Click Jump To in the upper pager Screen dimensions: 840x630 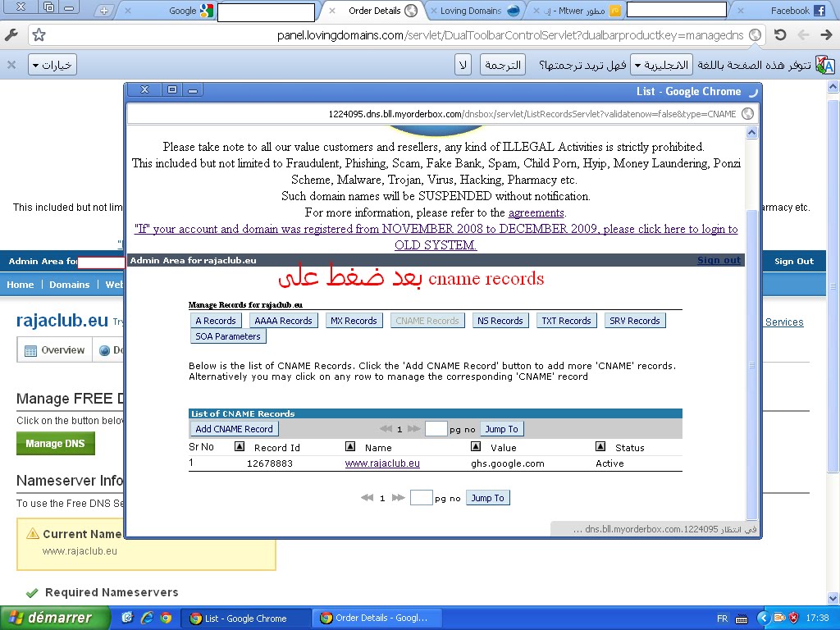pyautogui.click(x=501, y=428)
